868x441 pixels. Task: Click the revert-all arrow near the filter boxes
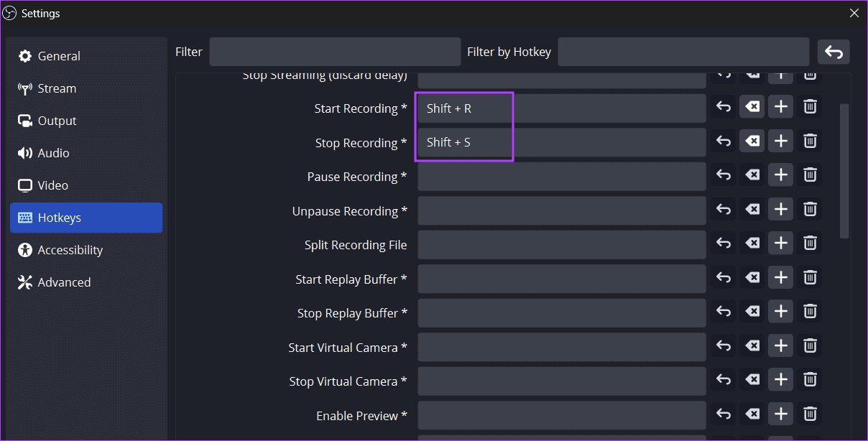834,51
